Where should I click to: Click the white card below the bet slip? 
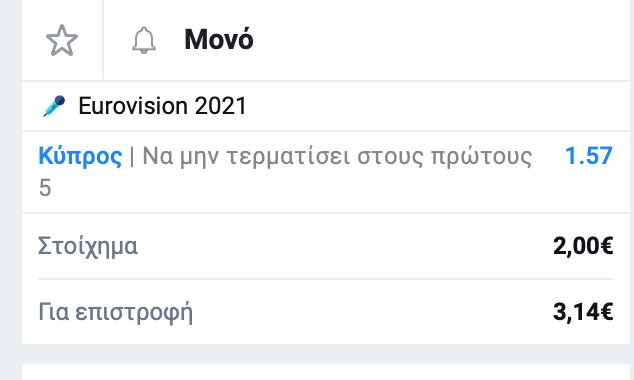click(326, 372)
